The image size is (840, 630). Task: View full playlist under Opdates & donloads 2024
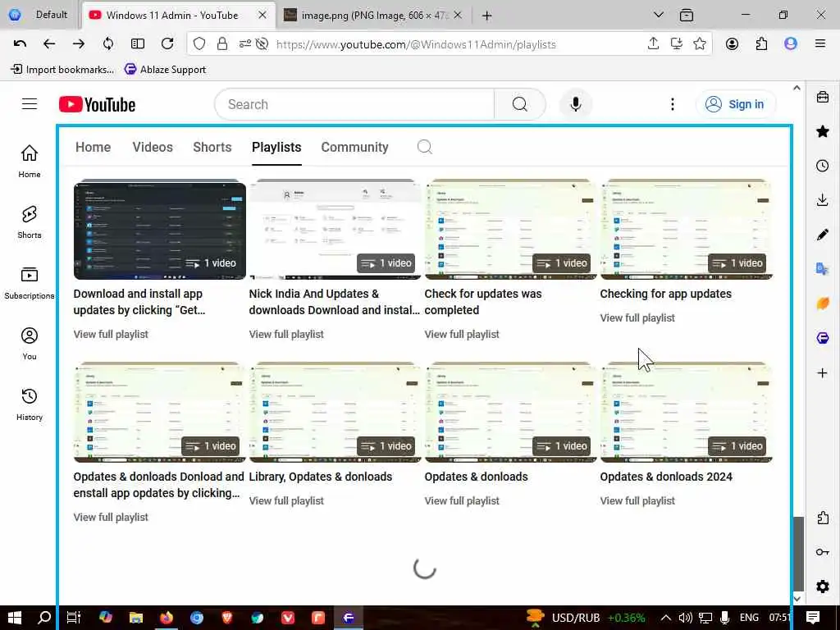637,501
